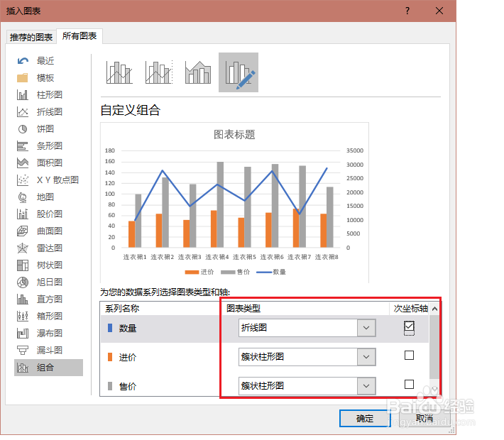Image resolution: width=504 pixels, height=440 pixels.
Task: Confirm with the 确定 button
Action: [365, 419]
